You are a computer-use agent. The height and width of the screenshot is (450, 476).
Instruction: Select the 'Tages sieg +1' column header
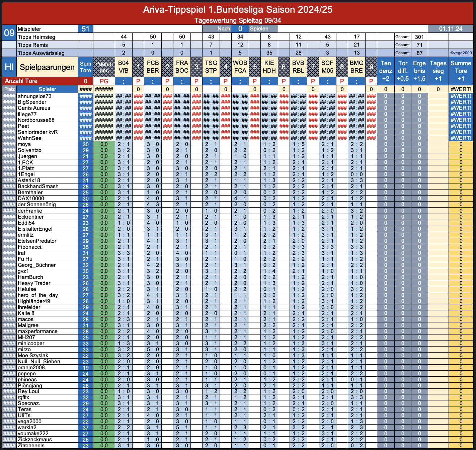pos(438,71)
